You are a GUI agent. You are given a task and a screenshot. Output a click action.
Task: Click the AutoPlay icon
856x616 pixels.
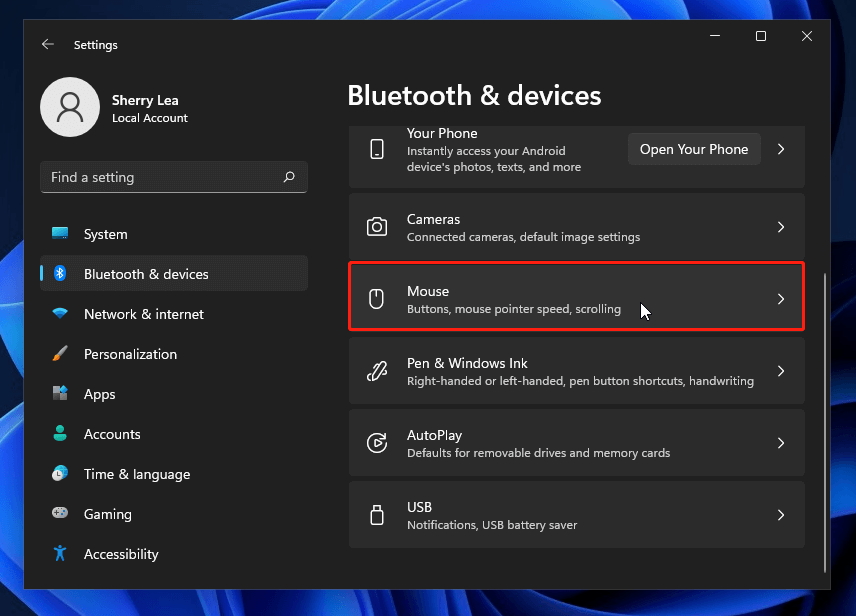click(377, 443)
